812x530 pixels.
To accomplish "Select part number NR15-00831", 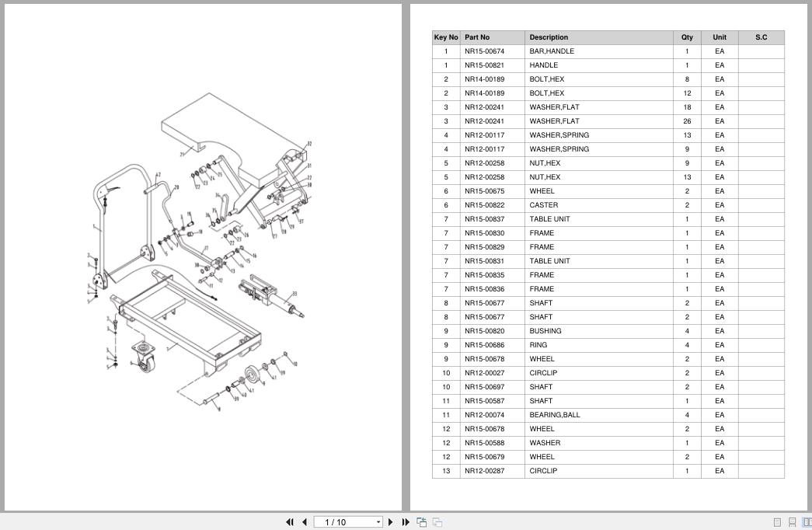I will coord(484,261).
